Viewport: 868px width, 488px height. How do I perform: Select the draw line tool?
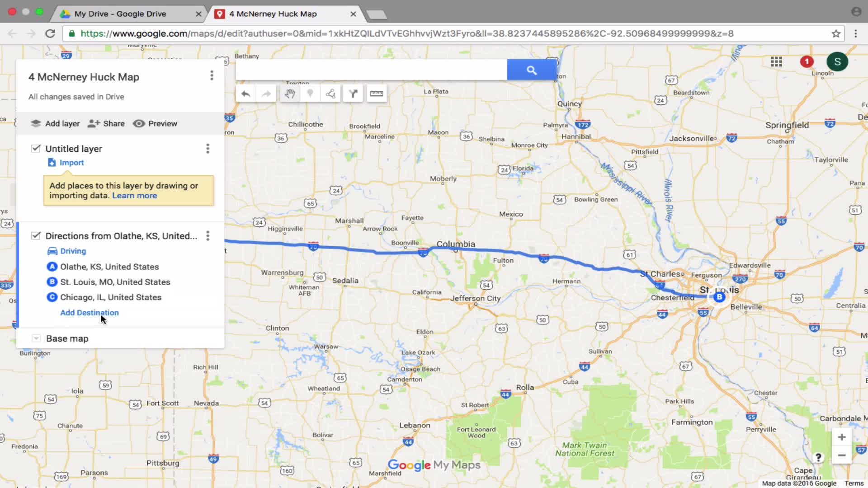(331, 94)
